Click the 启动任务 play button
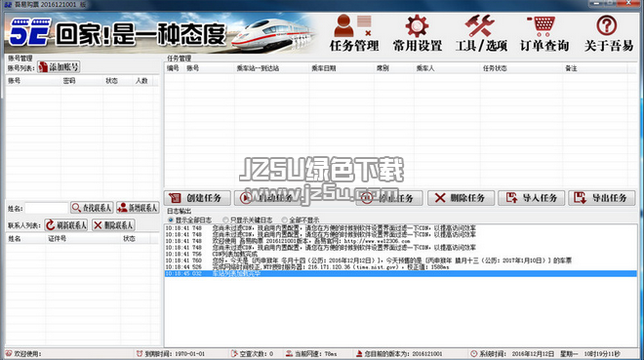644x360 pixels. 267,198
